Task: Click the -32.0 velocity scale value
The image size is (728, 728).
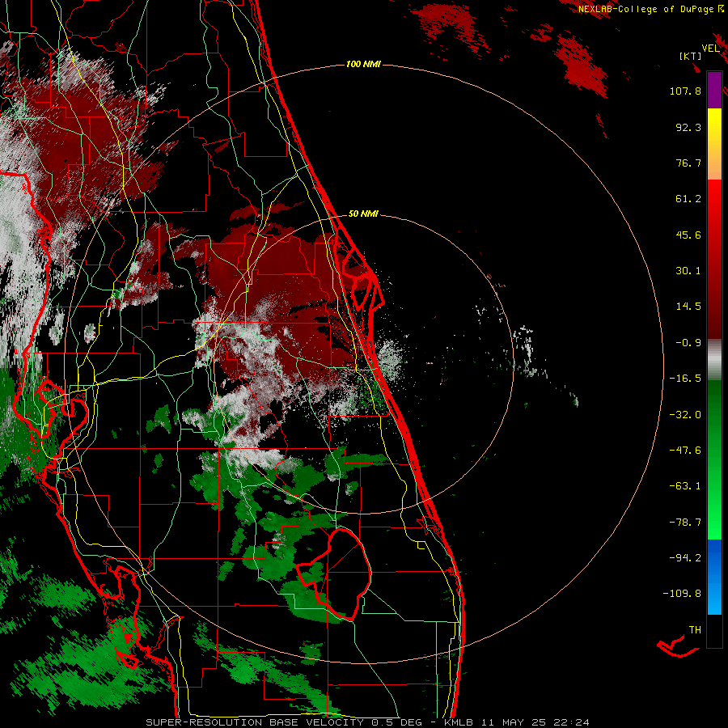Action: pos(685,415)
